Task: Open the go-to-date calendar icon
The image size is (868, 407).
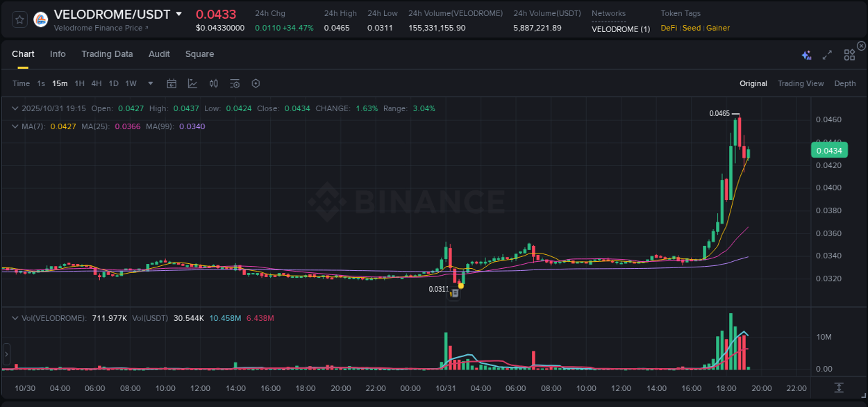Action: 172,83
